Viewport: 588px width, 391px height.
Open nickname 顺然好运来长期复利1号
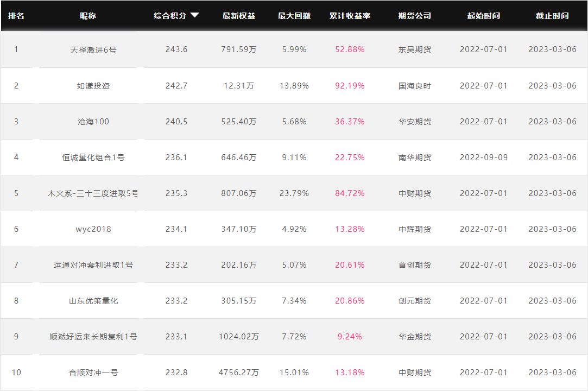(93, 337)
